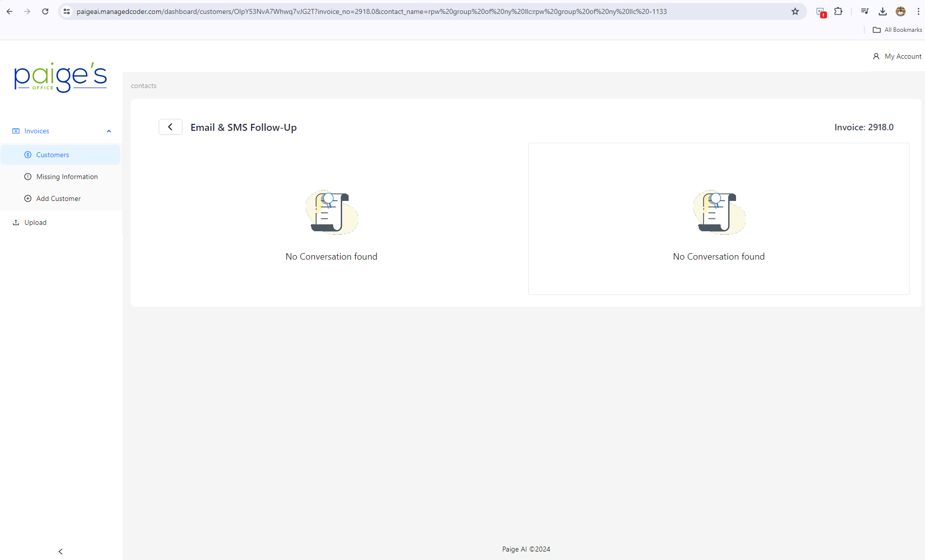Viewport: 925px width, 560px height.
Task: Open the media controls icon
Action: 865,11
